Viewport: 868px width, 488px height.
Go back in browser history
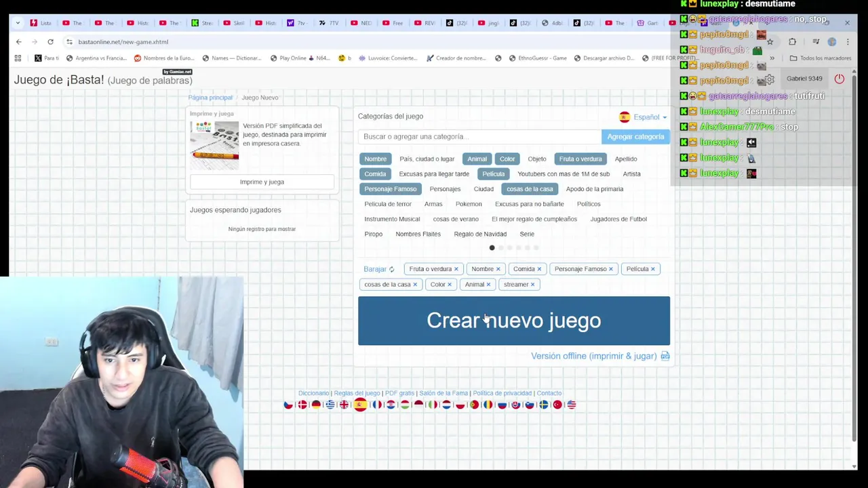[x=19, y=42]
